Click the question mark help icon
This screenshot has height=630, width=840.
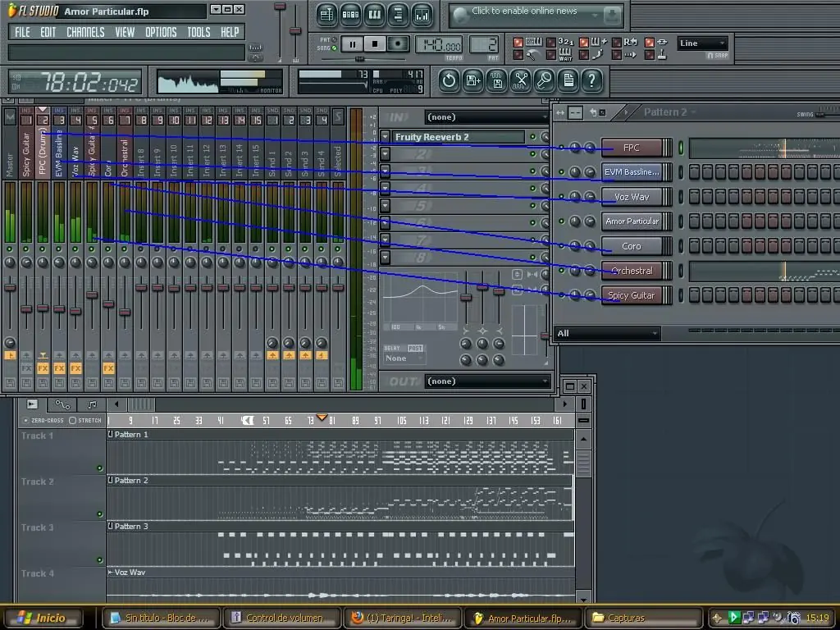pyautogui.click(x=592, y=81)
